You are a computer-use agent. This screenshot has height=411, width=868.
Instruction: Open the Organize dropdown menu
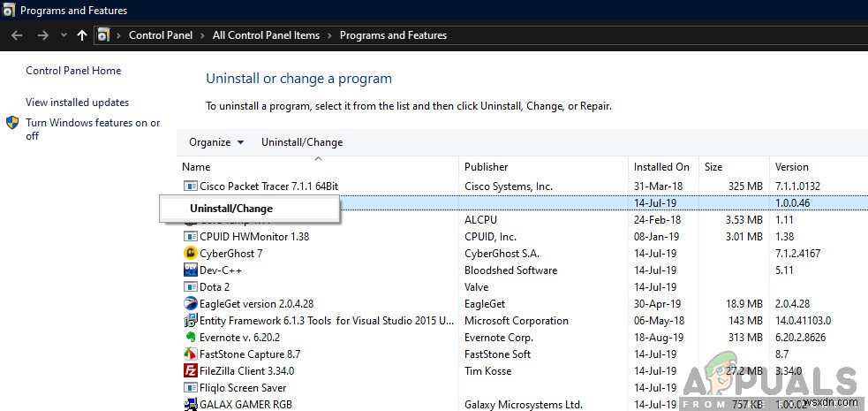tap(209, 142)
